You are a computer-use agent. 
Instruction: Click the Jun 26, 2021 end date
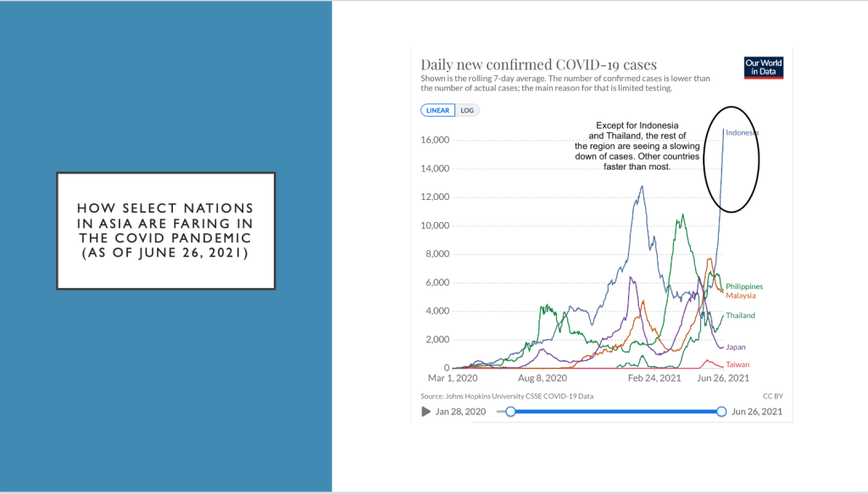[x=757, y=412]
